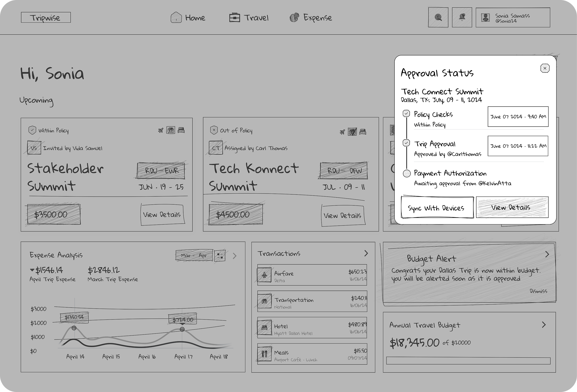
Task: Toggle the Trip Approval checkmark circle
Action: pos(407,143)
